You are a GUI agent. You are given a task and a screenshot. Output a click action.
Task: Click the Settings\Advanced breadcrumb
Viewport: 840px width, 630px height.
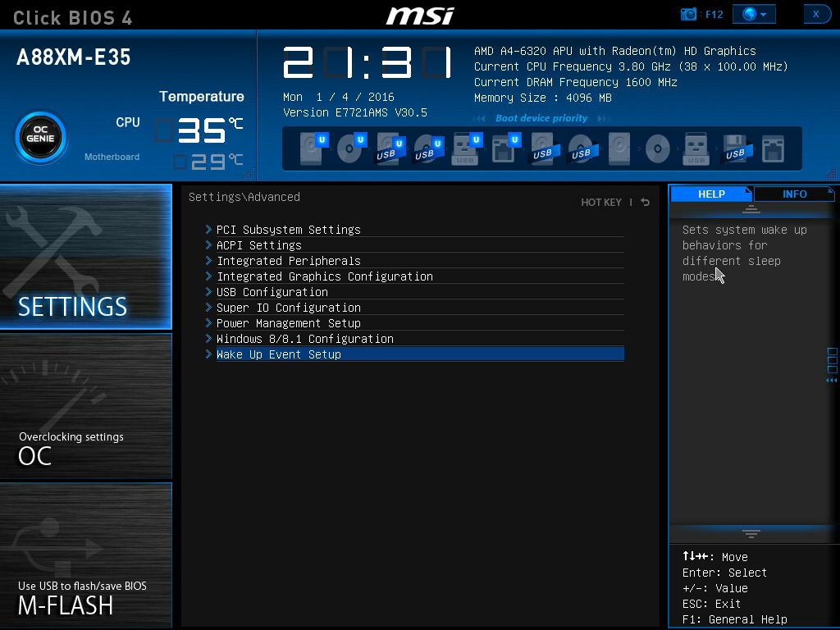click(244, 197)
